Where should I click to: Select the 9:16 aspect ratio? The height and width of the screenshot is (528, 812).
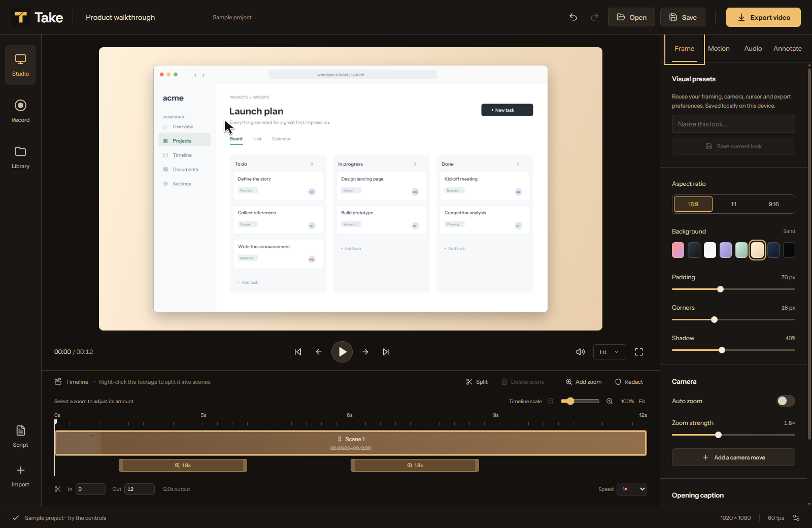(773, 204)
